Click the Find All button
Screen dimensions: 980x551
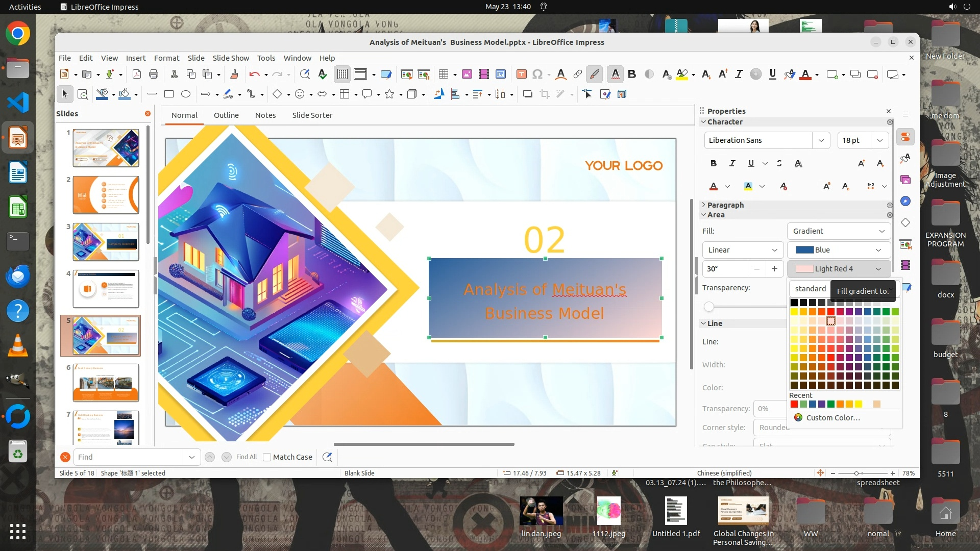coord(247,457)
